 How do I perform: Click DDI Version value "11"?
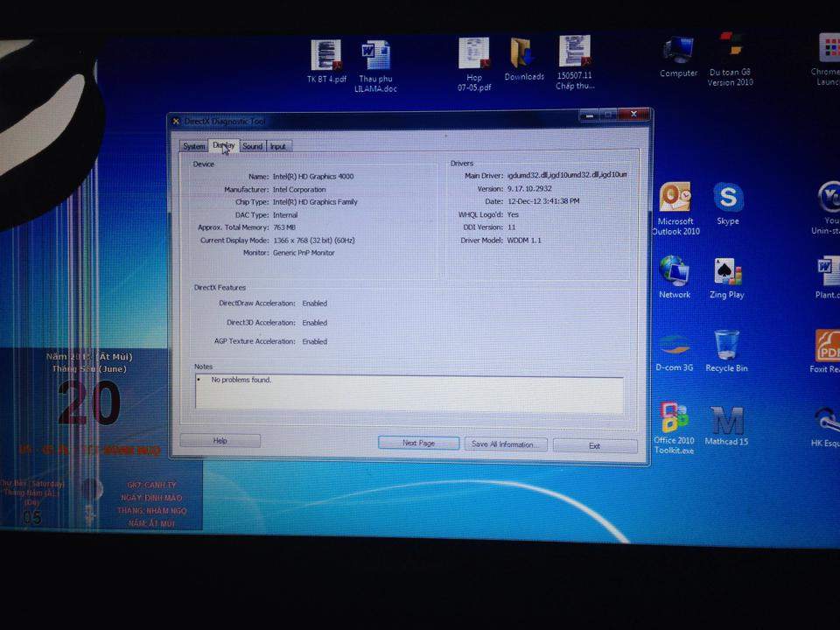pyautogui.click(x=511, y=227)
